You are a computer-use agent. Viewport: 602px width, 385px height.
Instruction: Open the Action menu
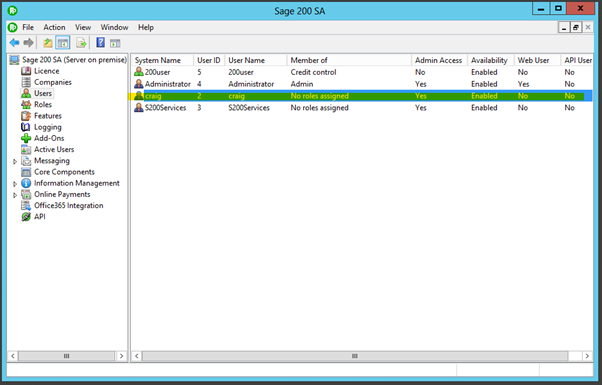(x=54, y=27)
